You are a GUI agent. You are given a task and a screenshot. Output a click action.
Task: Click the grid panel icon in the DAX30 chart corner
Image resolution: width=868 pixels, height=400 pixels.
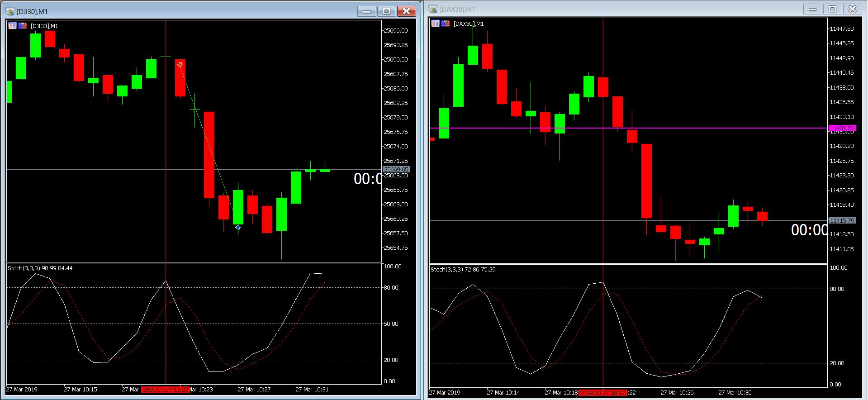pyautogui.click(x=435, y=24)
